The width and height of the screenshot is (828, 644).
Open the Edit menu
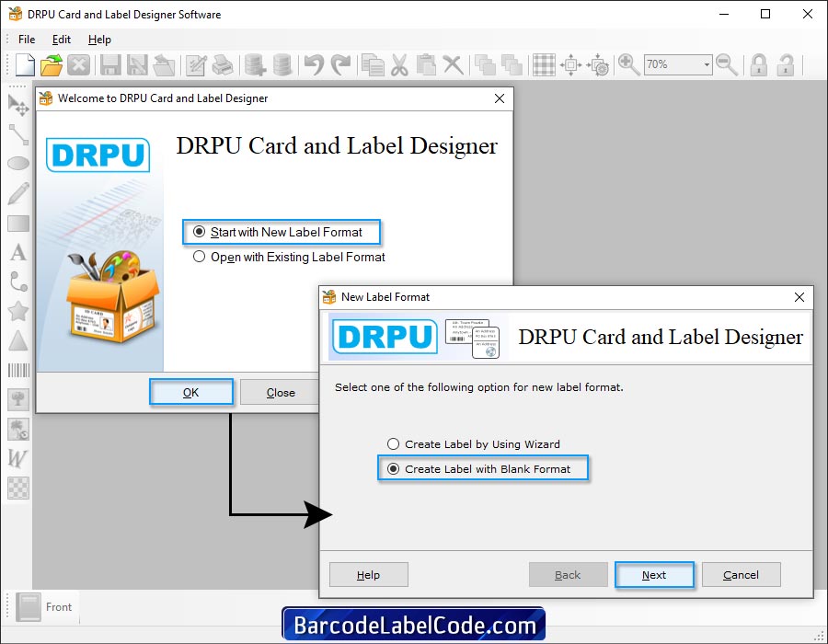click(62, 40)
